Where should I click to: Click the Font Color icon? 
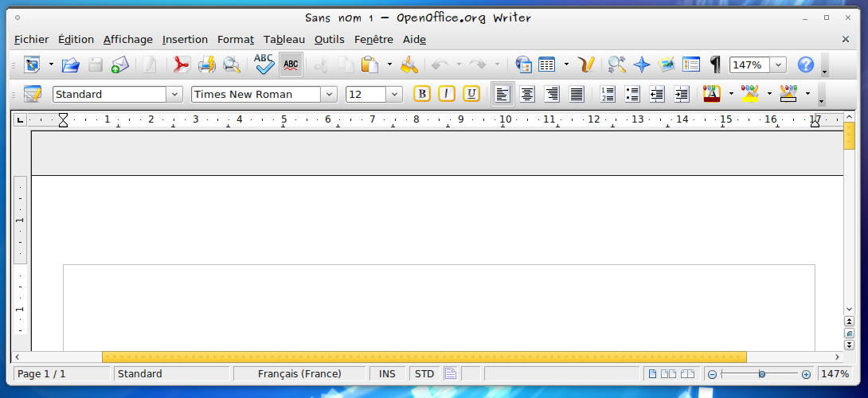pyautogui.click(x=711, y=94)
